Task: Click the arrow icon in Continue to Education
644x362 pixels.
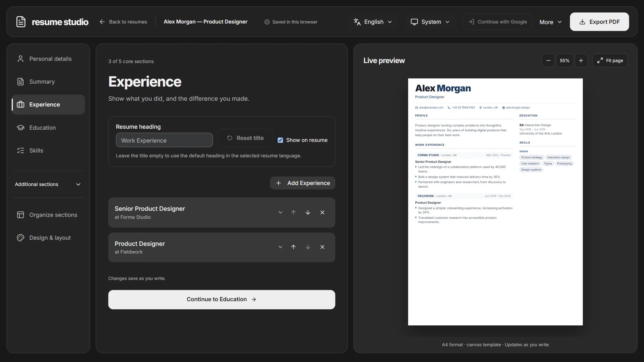Action: pyautogui.click(x=254, y=300)
